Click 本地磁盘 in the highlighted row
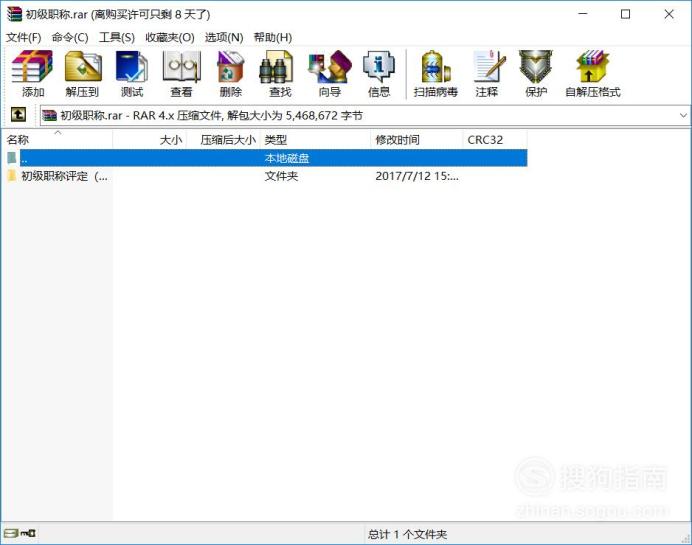The height and width of the screenshot is (545, 692). 287,158
